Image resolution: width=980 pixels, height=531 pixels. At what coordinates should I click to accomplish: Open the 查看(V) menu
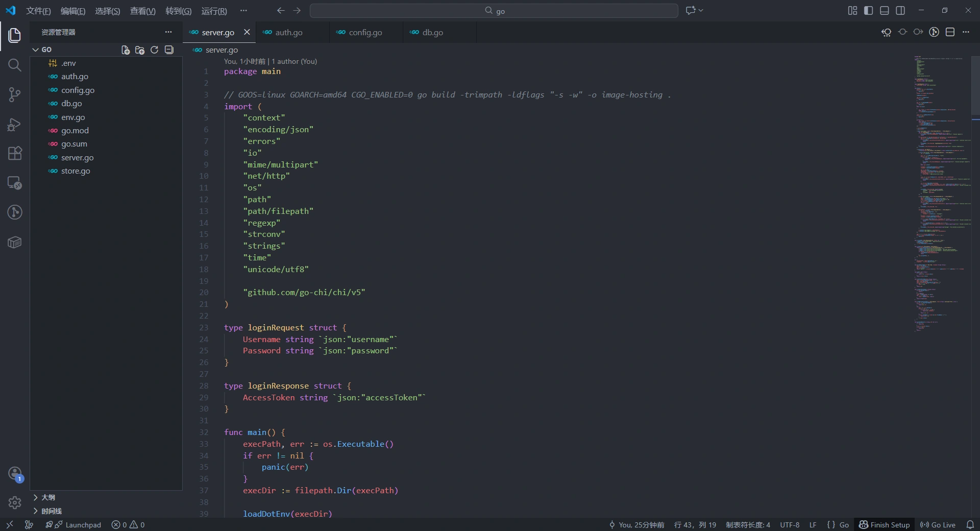[142, 11]
